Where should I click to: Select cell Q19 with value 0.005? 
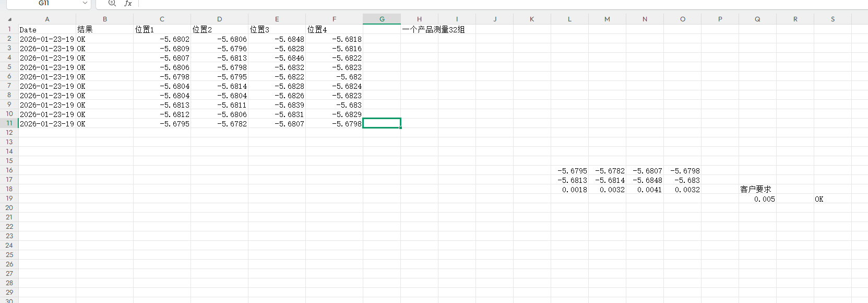757,199
